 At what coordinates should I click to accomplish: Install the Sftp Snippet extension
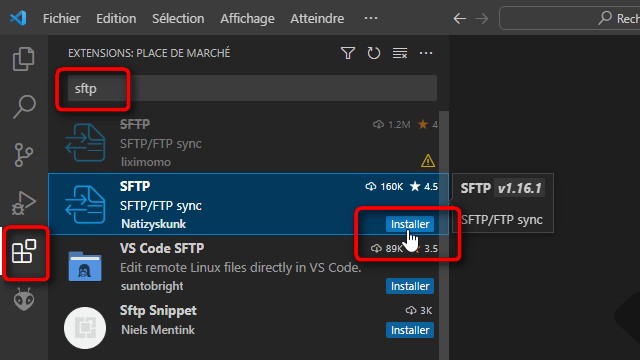410,330
